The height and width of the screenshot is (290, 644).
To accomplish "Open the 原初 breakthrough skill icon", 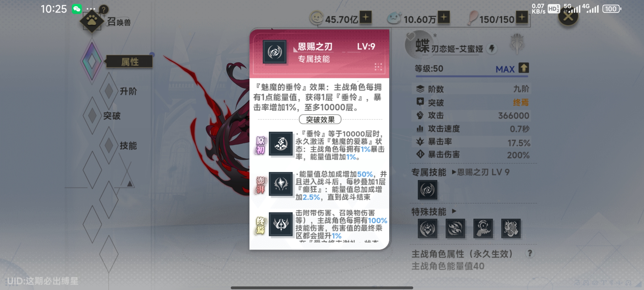I will click(x=281, y=144).
